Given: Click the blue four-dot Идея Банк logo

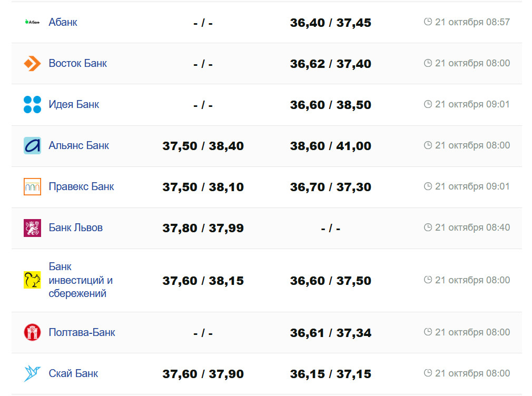Looking at the screenshot, I should point(32,104).
